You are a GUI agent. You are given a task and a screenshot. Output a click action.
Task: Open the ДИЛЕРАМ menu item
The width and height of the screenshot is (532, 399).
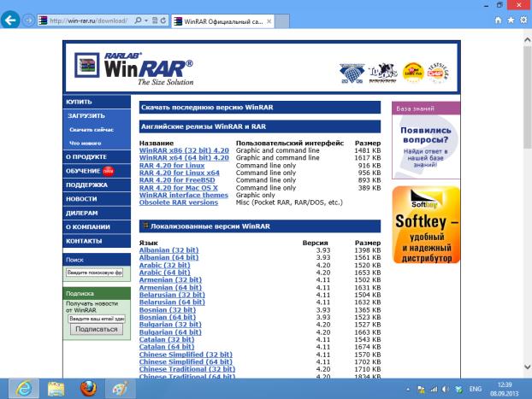[x=97, y=213]
